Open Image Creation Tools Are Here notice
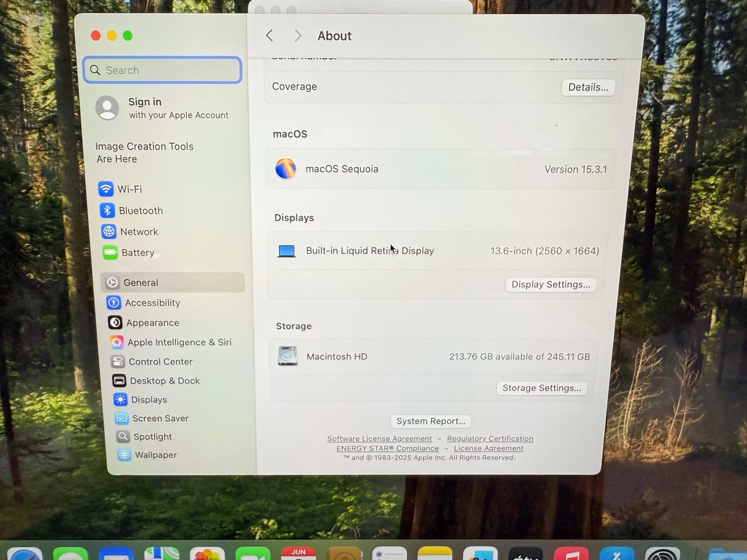747x560 pixels. pyautogui.click(x=144, y=152)
